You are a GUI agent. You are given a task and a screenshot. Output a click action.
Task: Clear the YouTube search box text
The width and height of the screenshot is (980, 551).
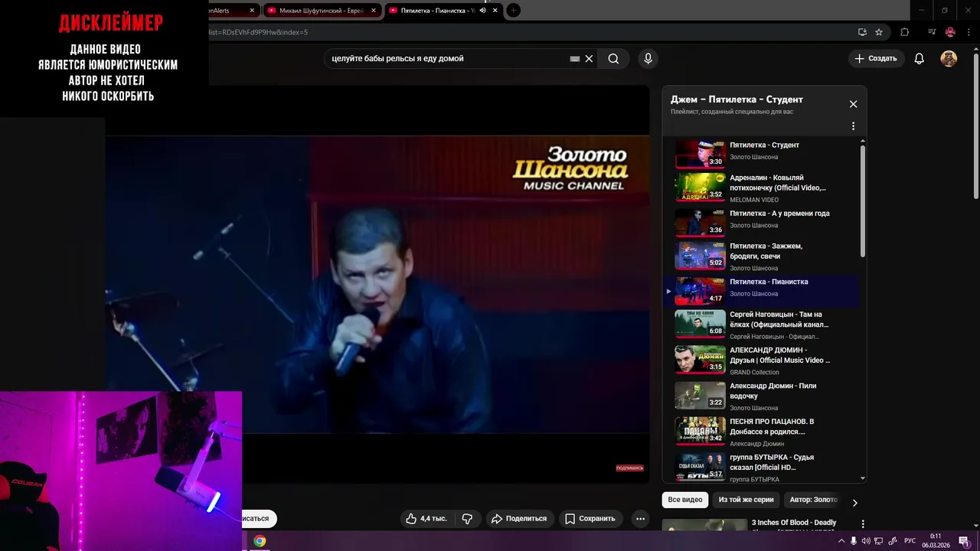(x=589, y=59)
